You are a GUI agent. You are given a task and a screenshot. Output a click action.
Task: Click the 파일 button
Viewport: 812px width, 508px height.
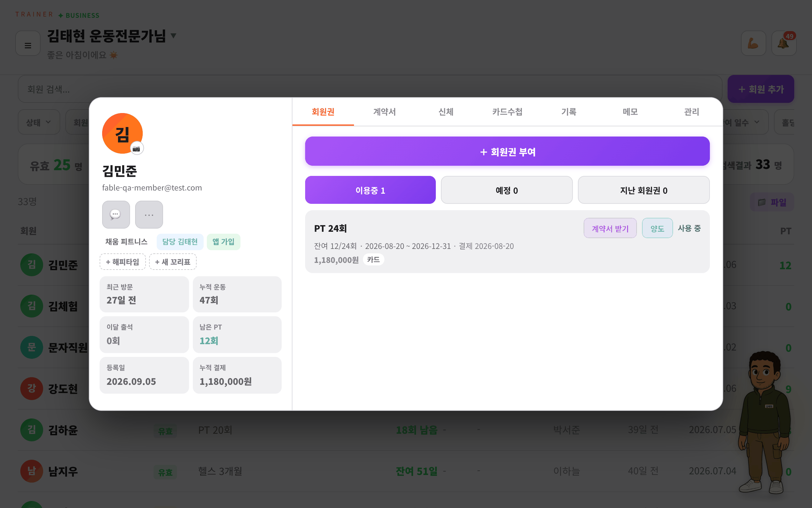(x=772, y=202)
